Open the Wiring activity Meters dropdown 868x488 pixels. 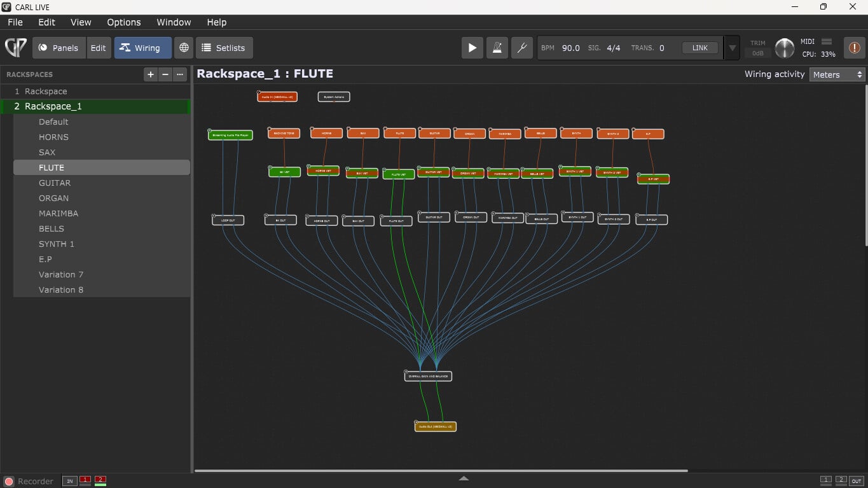(837, 74)
